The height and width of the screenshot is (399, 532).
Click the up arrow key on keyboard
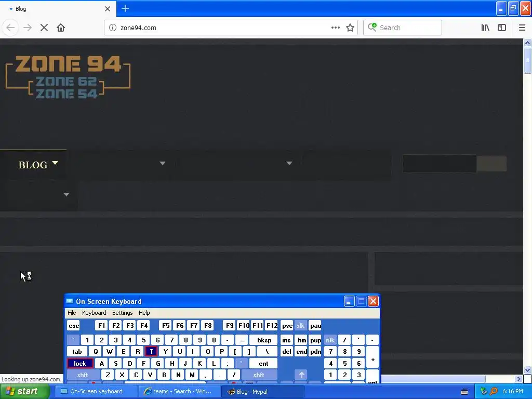coord(301,375)
